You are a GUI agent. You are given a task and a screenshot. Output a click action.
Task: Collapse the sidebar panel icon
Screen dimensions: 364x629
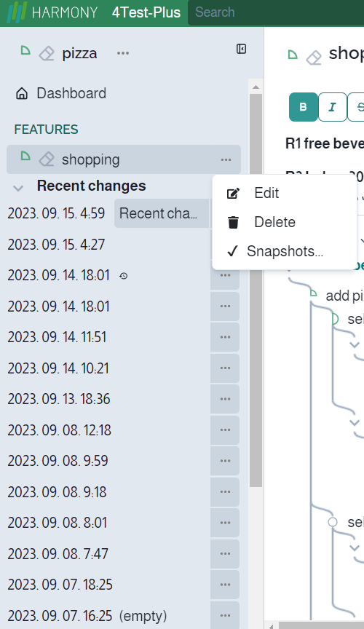(x=241, y=49)
